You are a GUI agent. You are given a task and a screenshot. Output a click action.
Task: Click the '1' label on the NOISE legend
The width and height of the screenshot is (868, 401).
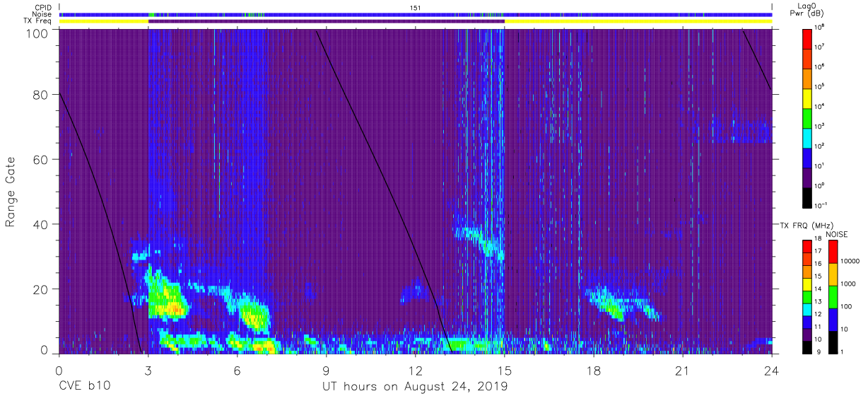pos(842,351)
